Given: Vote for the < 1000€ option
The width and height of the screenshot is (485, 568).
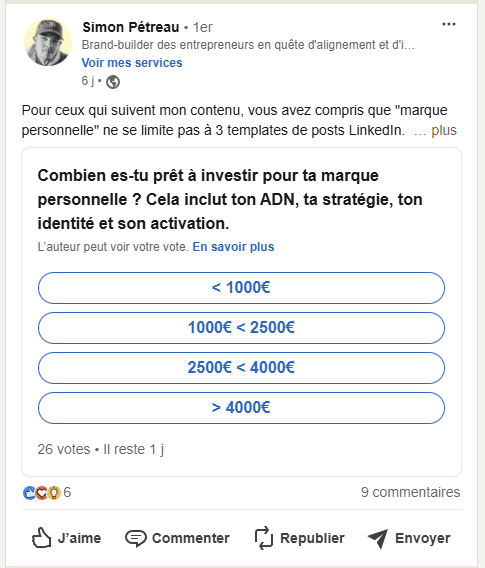Looking at the screenshot, I should pos(241,288).
